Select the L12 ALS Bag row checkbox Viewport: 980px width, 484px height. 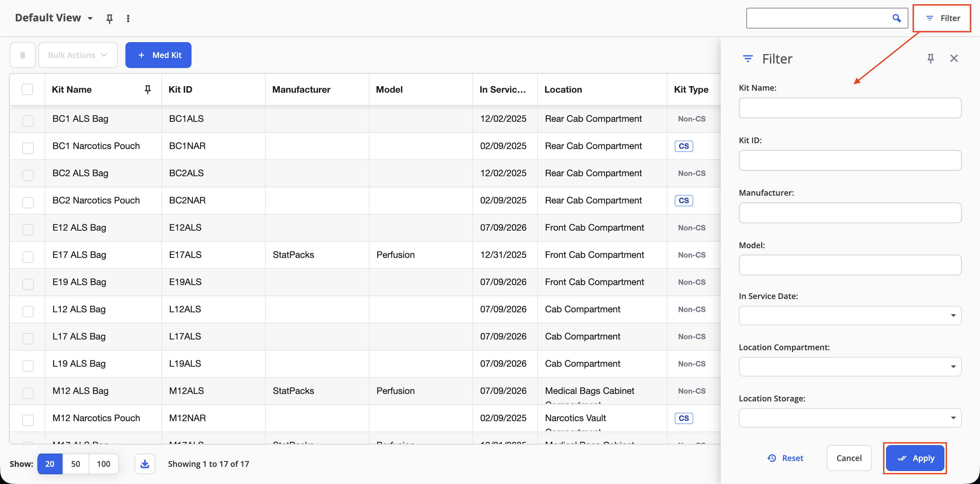pyautogui.click(x=28, y=311)
